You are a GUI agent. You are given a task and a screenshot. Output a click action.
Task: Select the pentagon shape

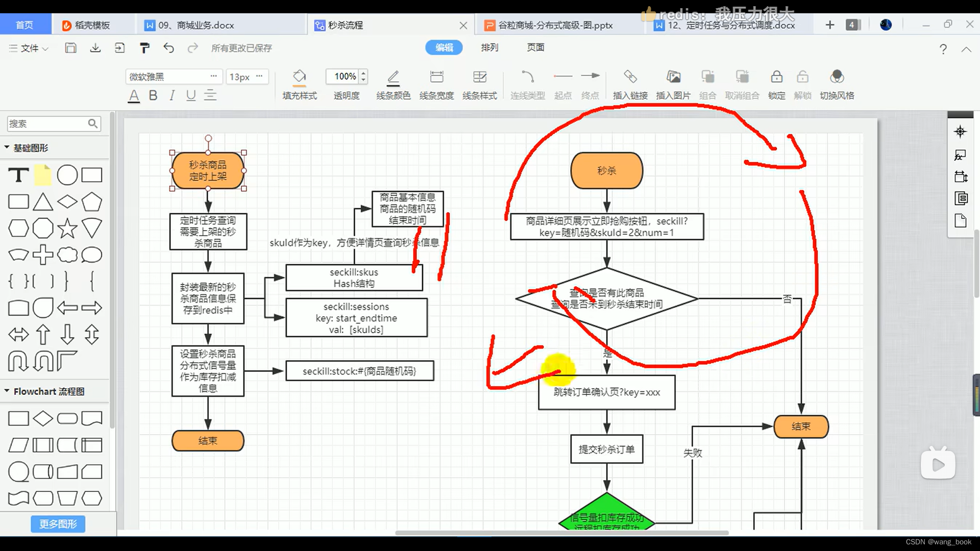click(92, 202)
